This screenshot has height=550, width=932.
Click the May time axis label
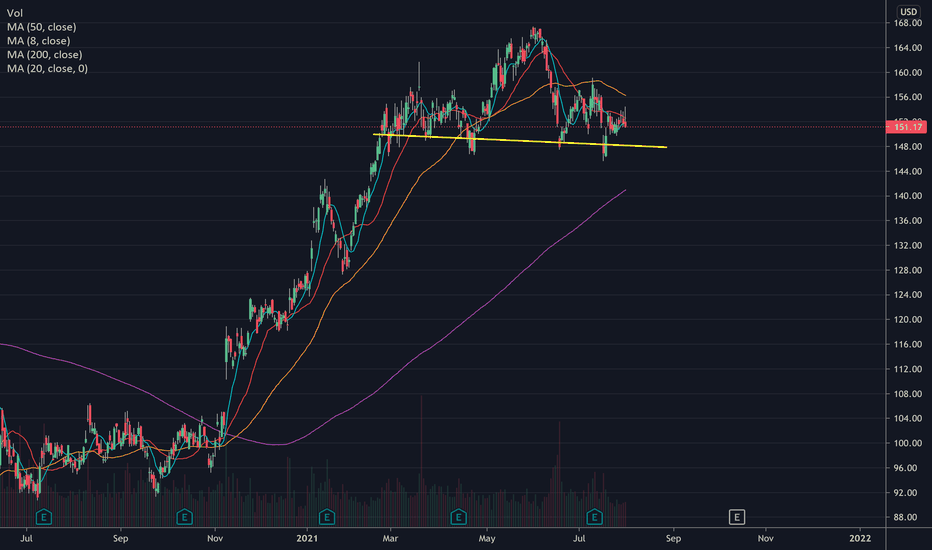[487, 539]
